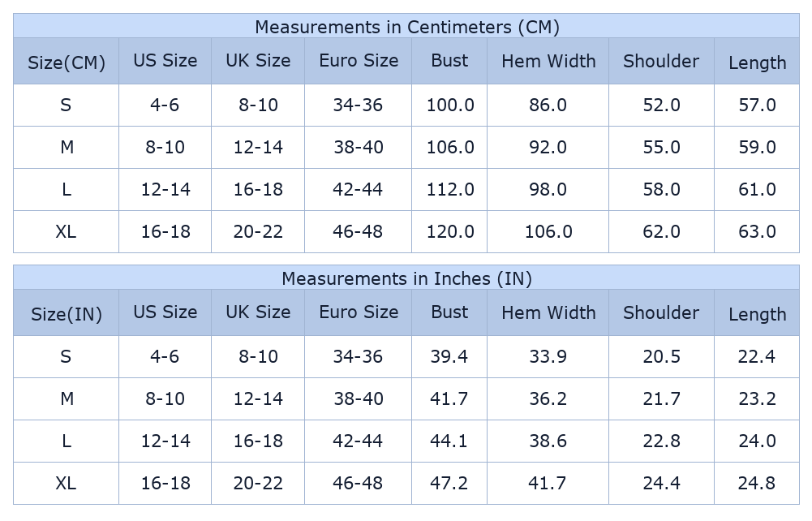Image resolution: width=812 pixels, height=521 pixels.
Task: Select the 98.0 hem width cell
Action: click(548, 190)
